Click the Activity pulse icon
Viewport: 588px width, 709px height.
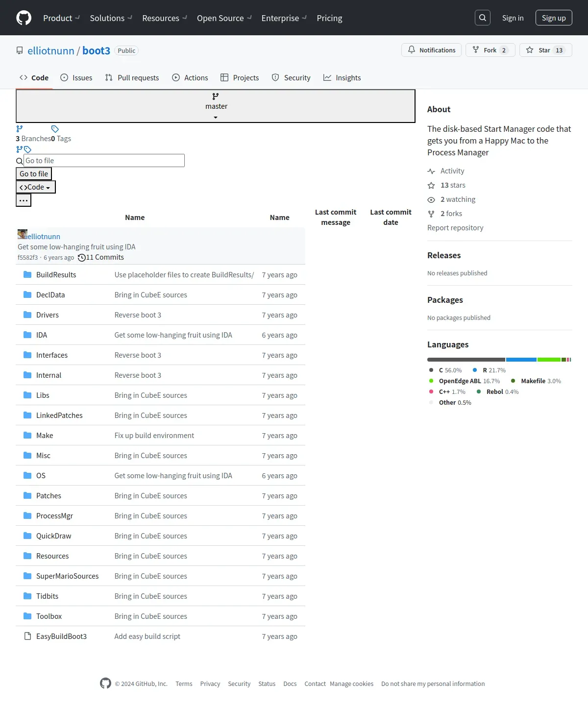point(431,171)
